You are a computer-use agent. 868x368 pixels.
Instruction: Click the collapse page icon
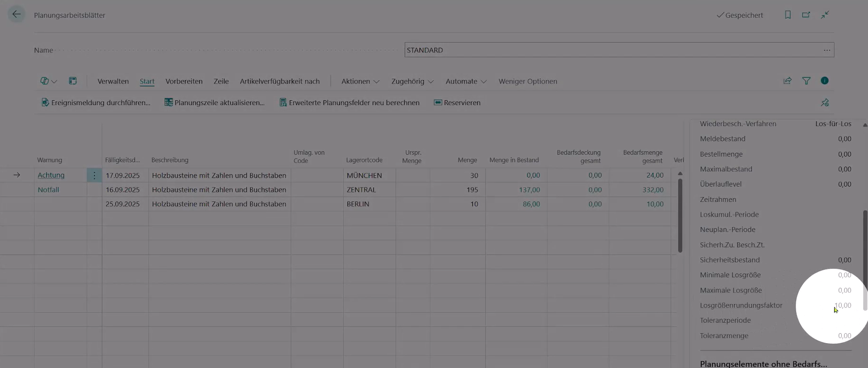[825, 15]
